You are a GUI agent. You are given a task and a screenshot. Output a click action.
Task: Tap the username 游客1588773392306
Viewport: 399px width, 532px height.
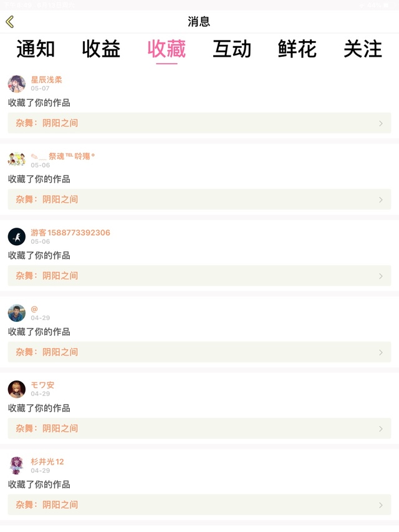[70, 233]
